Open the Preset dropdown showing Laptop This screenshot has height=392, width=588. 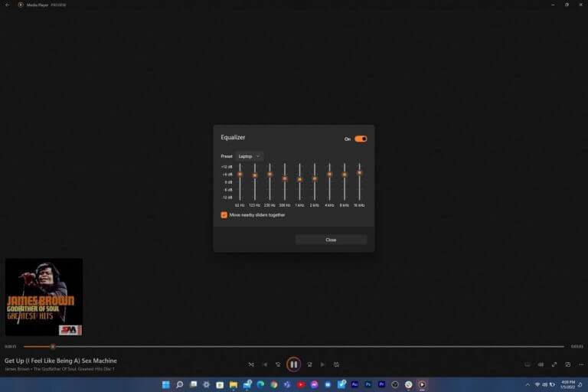[249, 156]
